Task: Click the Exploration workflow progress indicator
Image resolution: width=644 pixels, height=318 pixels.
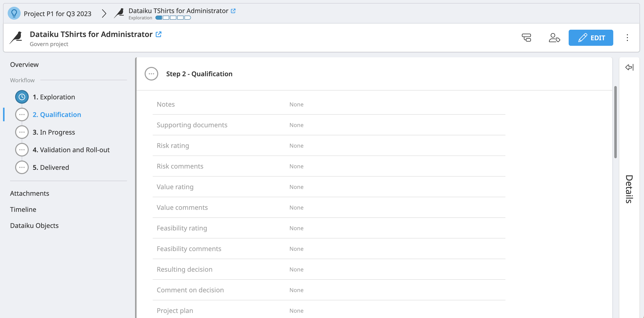Action: pos(173,18)
